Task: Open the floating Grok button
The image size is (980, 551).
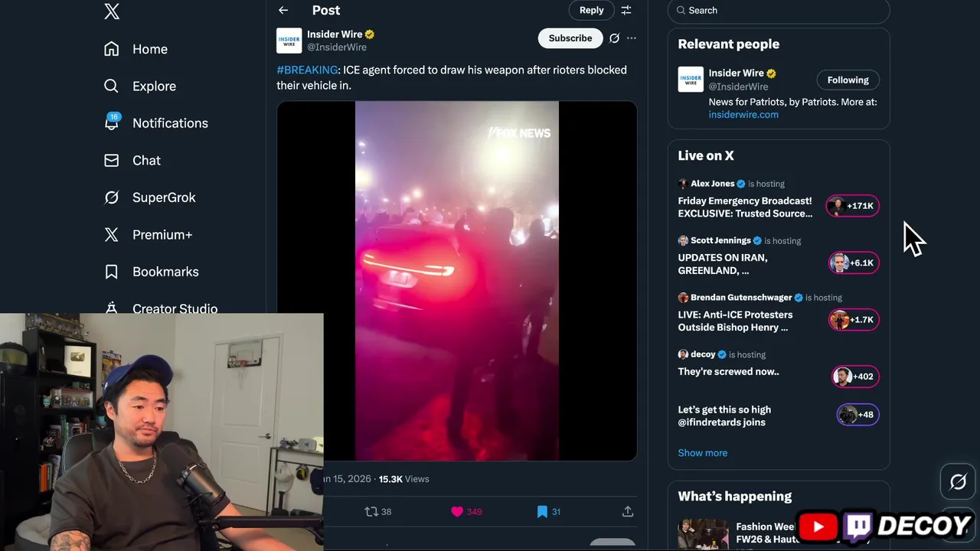Action: point(958,481)
